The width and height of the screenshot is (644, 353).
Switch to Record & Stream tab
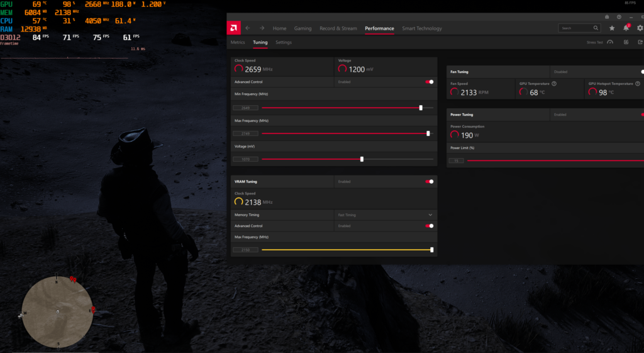click(x=338, y=28)
